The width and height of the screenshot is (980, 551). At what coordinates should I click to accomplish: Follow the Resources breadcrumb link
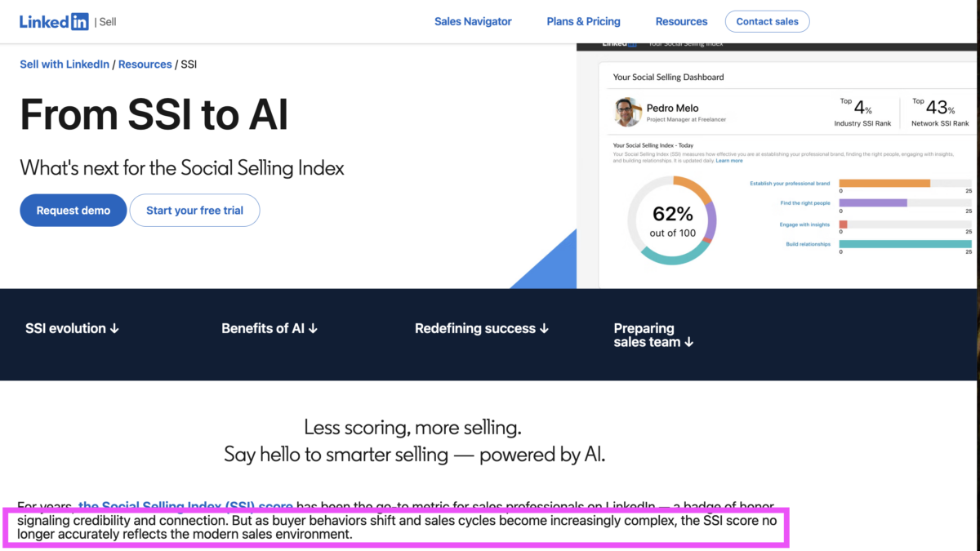point(145,64)
